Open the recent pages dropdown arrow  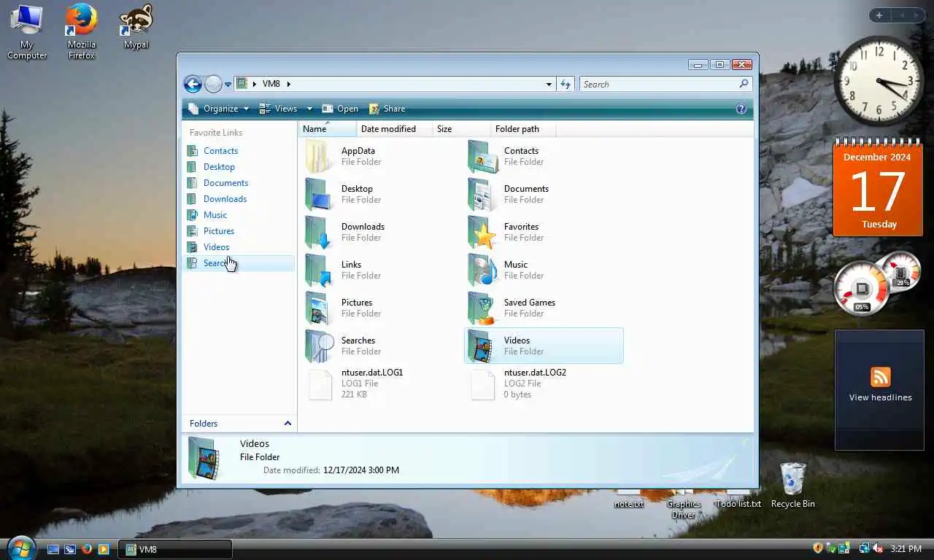(x=228, y=85)
